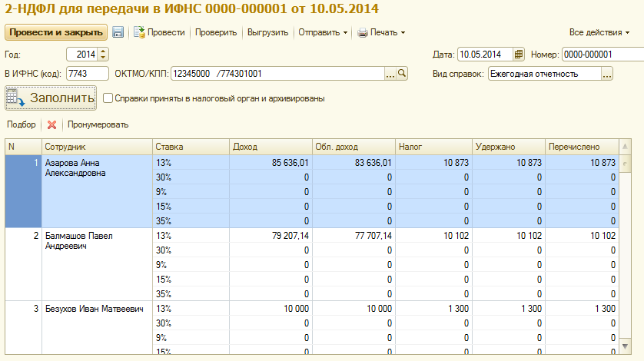644x361 pixels.
Task: Open ellipsis selector for ОКТМО/КПП
Action: click(390, 74)
